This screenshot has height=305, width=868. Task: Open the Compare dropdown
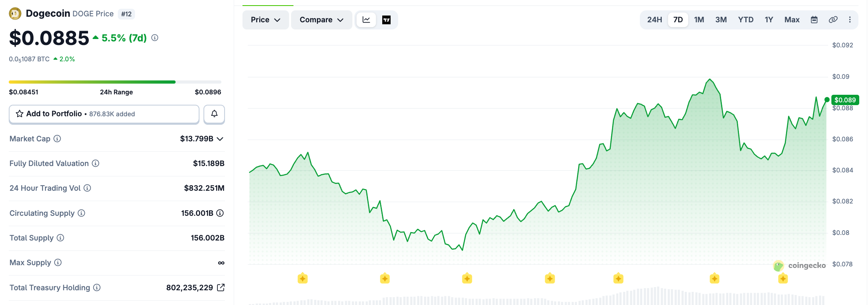[x=321, y=20]
